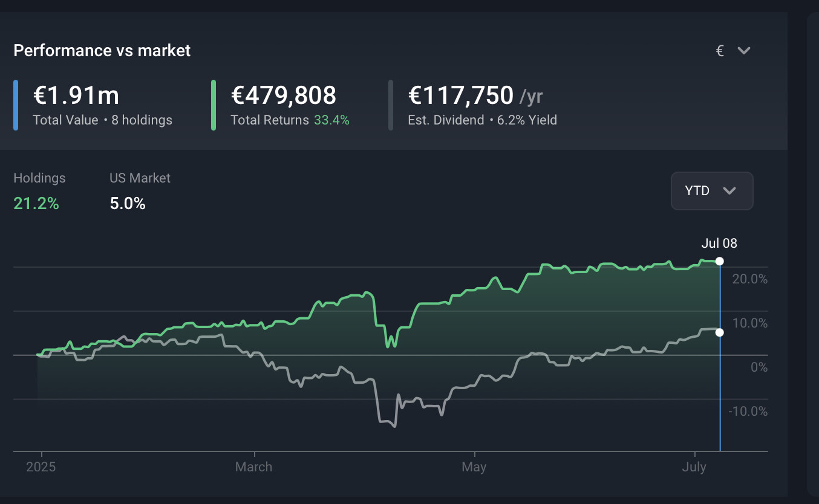Toggle the US Market series legend
The height and width of the screenshot is (504, 819).
140,191
